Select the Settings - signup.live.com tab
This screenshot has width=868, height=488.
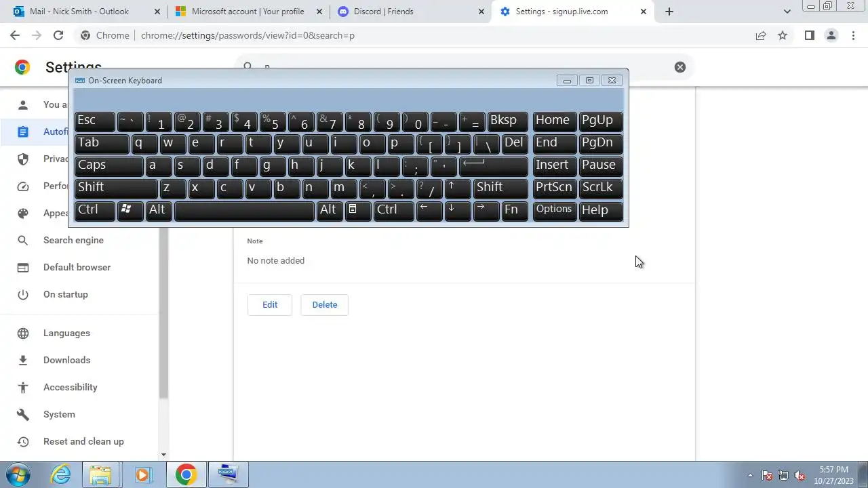click(572, 12)
